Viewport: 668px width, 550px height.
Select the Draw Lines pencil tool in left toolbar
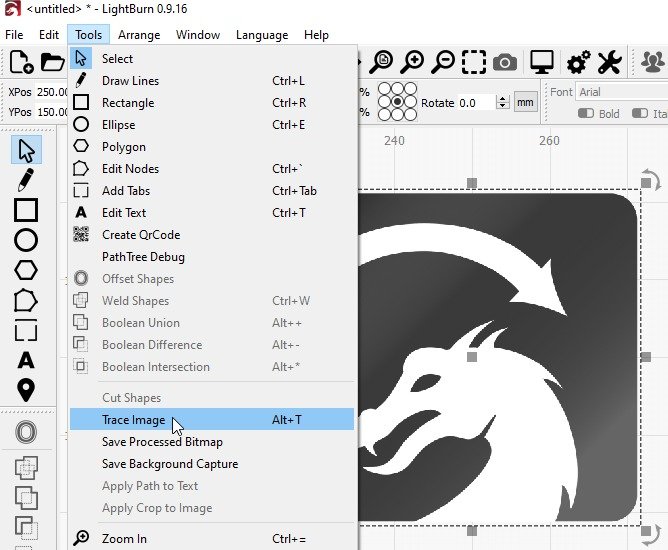coord(26,179)
